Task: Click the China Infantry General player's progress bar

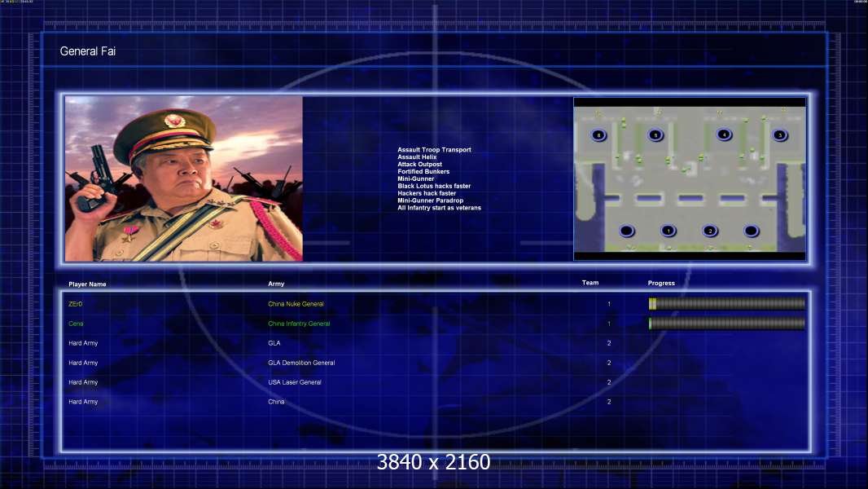Action: pos(727,324)
